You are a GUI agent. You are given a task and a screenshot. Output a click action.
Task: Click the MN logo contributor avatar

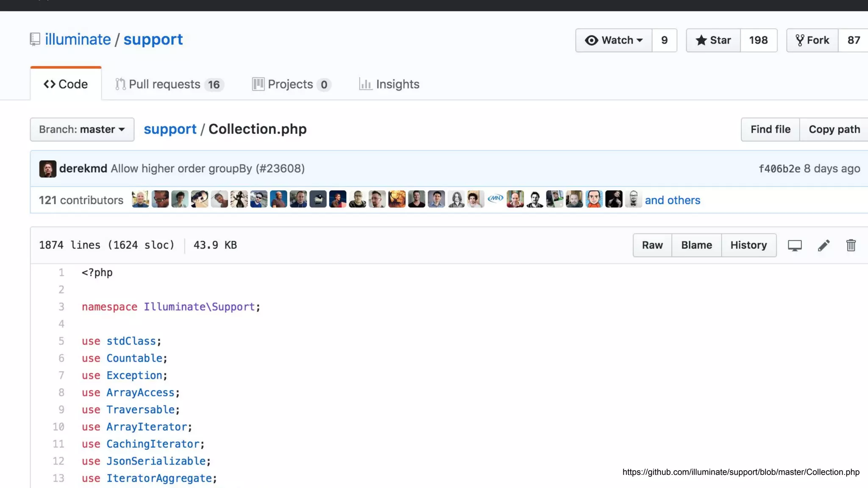click(x=495, y=198)
